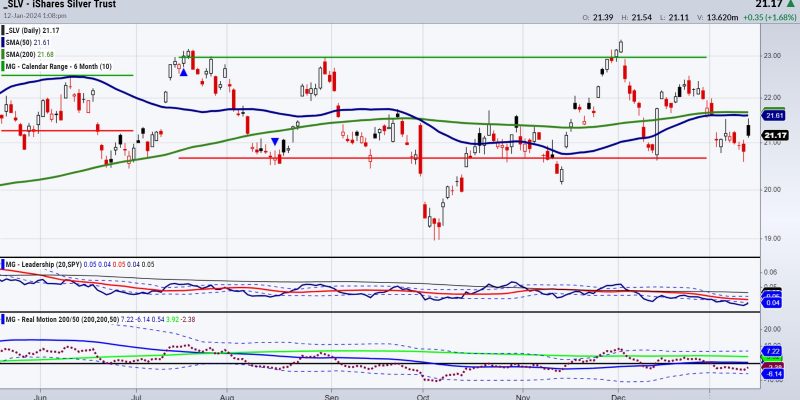Click the Sep label on the time axis

(331, 395)
